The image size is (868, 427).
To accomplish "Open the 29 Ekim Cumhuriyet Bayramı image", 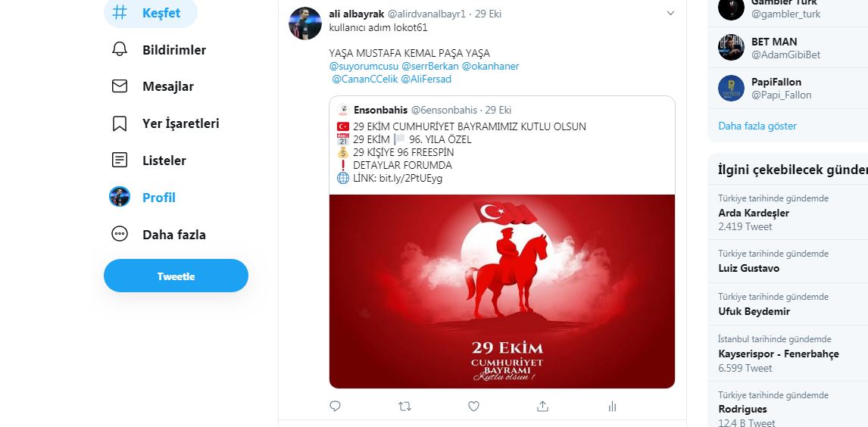I will click(x=502, y=291).
